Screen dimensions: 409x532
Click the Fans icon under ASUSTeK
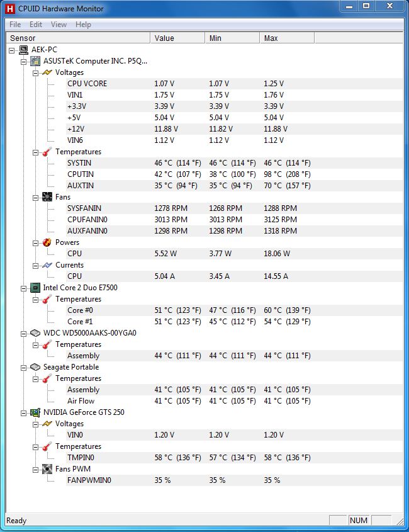(x=47, y=197)
